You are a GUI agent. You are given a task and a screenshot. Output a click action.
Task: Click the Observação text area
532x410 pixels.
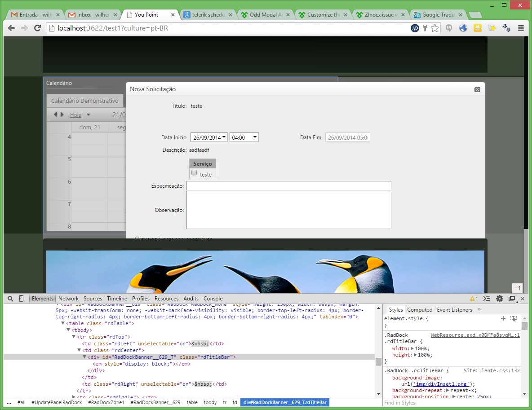coord(289,210)
